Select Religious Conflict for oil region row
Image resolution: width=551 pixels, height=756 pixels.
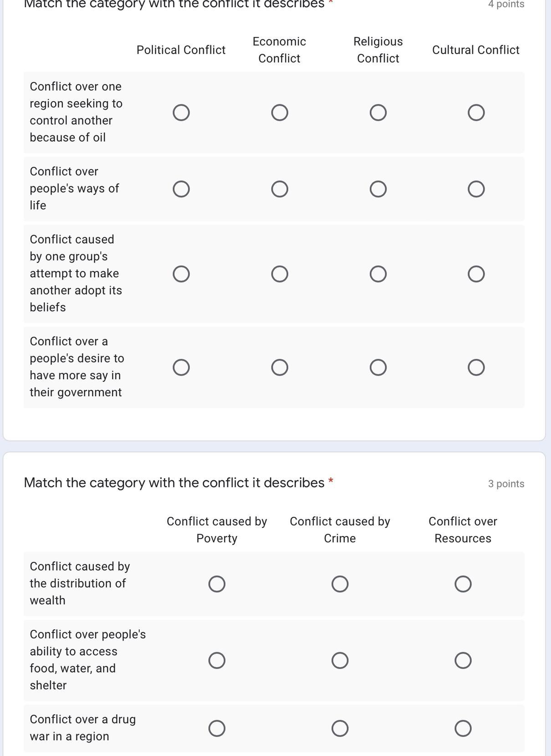(378, 112)
